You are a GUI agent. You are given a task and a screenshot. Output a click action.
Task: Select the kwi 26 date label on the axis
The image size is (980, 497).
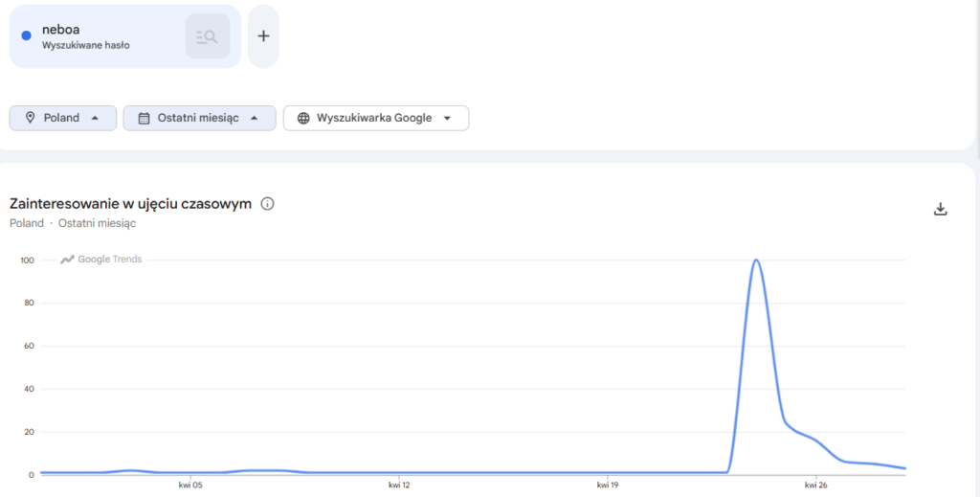[x=815, y=485]
